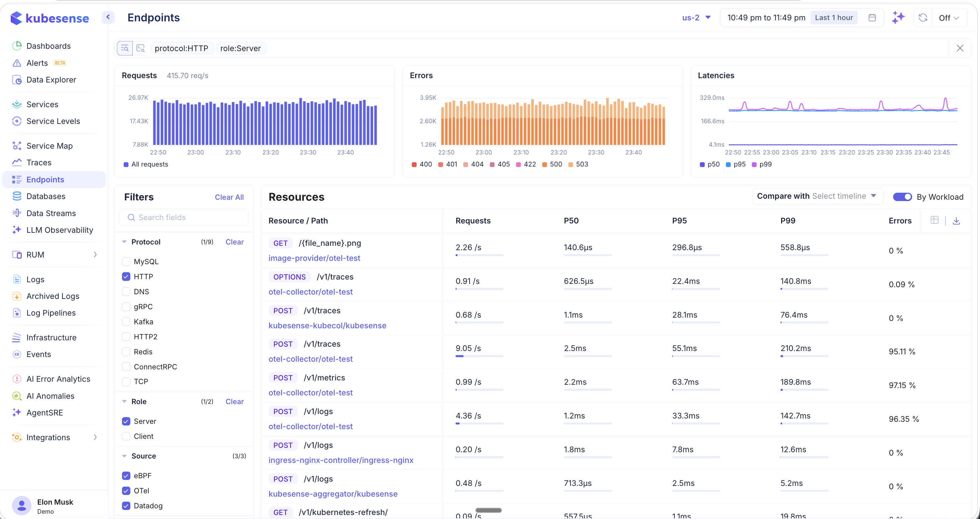Uncheck the Datadog source filter

126,506
